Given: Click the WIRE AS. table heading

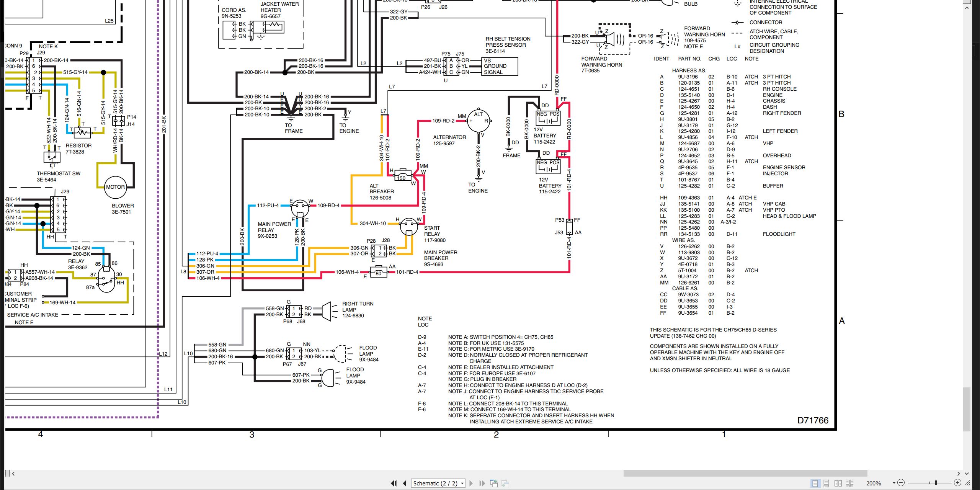Looking at the screenshot, I should coord(683,240).
